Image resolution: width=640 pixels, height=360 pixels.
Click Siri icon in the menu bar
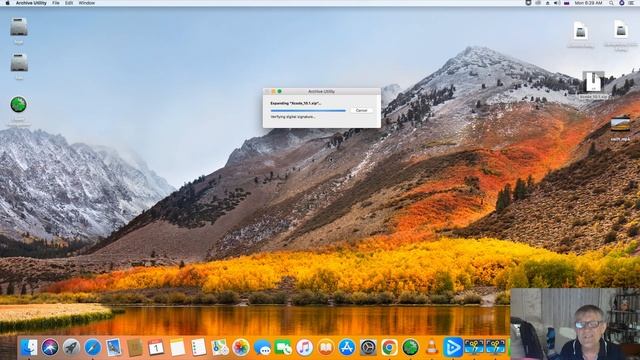tap(621, 3)
